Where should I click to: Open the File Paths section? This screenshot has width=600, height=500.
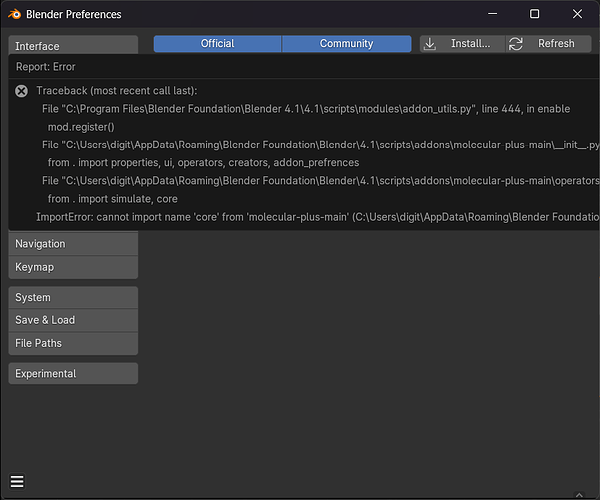coord(73,343)
